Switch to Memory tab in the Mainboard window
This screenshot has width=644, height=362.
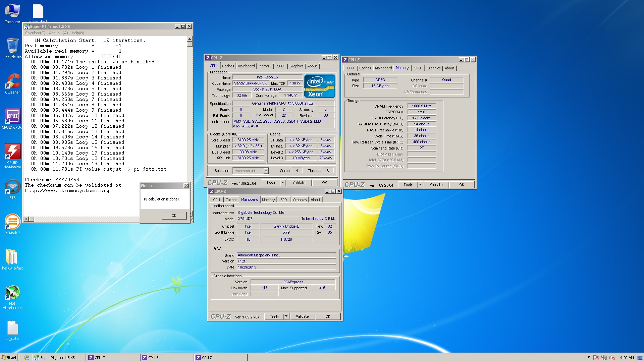tap(268, 200)
